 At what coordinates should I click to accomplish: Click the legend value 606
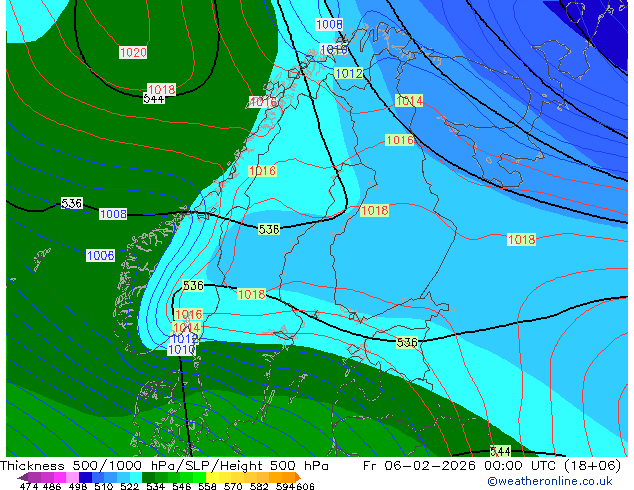(x=305, y=486)
